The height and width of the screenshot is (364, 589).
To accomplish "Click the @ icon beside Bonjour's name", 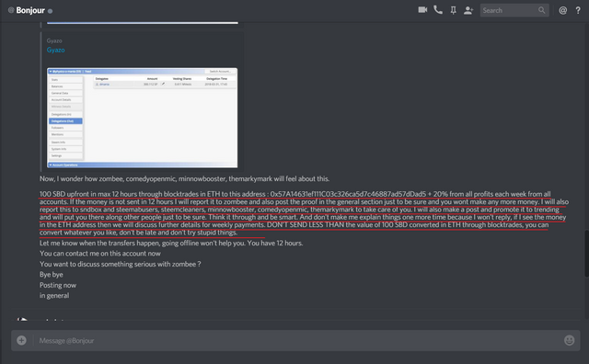I will tap(11, 10).
